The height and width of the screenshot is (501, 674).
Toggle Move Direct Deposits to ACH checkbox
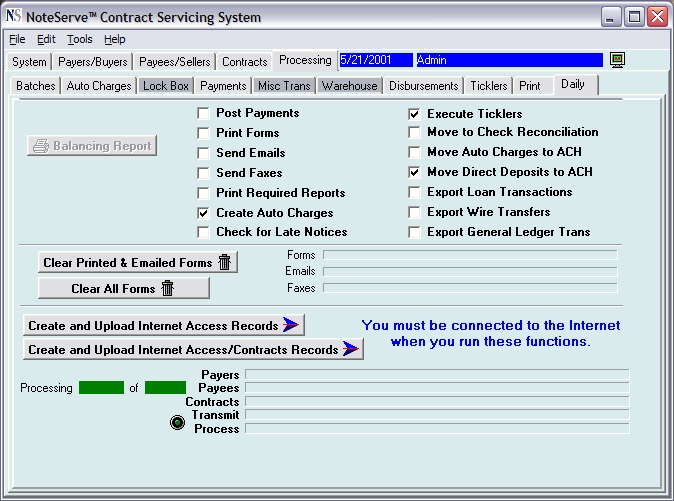[414, 172]
